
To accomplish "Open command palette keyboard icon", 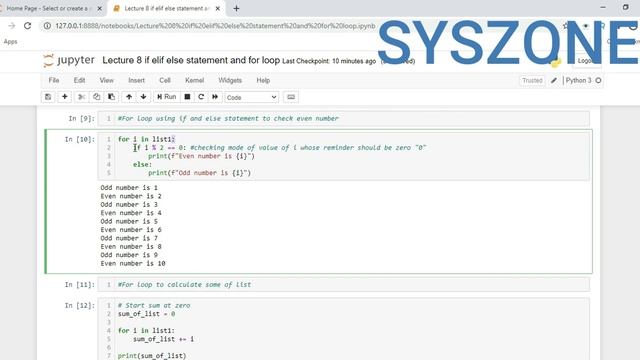I will tap(291, 97).
